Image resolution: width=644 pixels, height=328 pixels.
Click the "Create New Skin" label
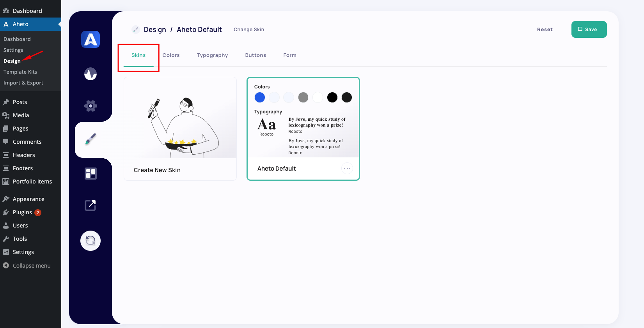(157, 170)
